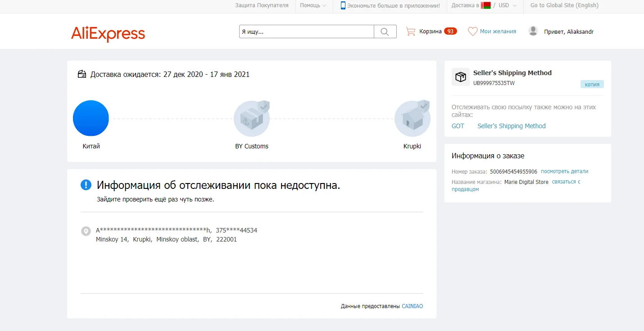
Task: Click Экономьте больше в приложении link
Action: tap(393, 5)
